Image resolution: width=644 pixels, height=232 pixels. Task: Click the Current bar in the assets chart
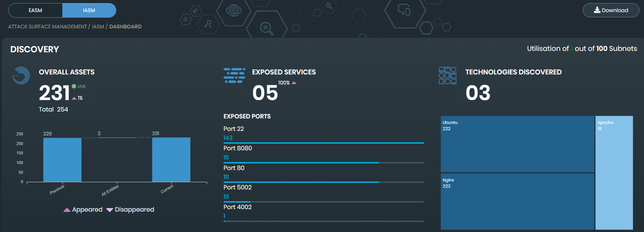pos(171,159)
